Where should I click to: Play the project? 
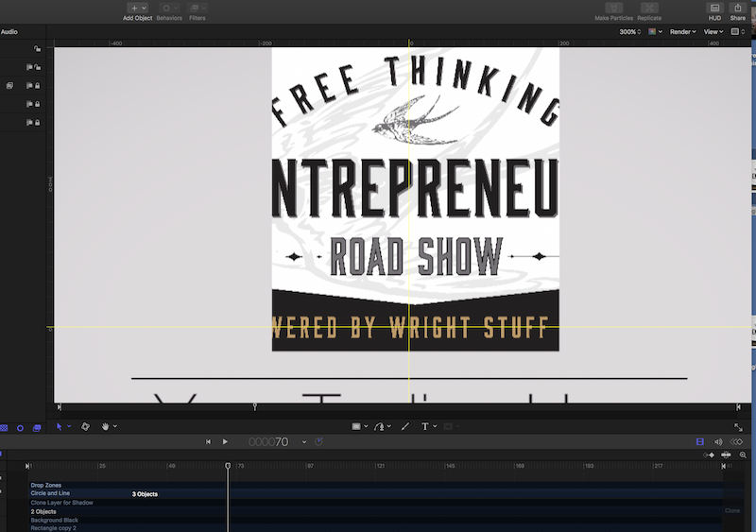(225, 442)
